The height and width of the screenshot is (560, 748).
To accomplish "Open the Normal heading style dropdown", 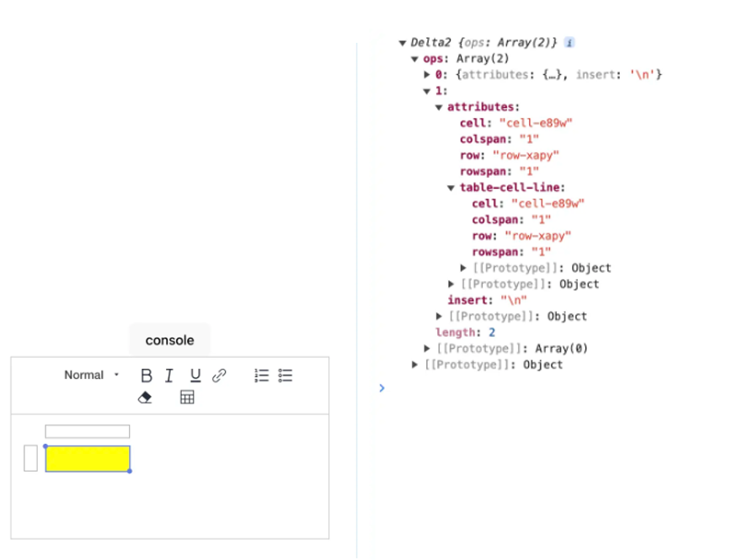I will [x=91, y=375].
